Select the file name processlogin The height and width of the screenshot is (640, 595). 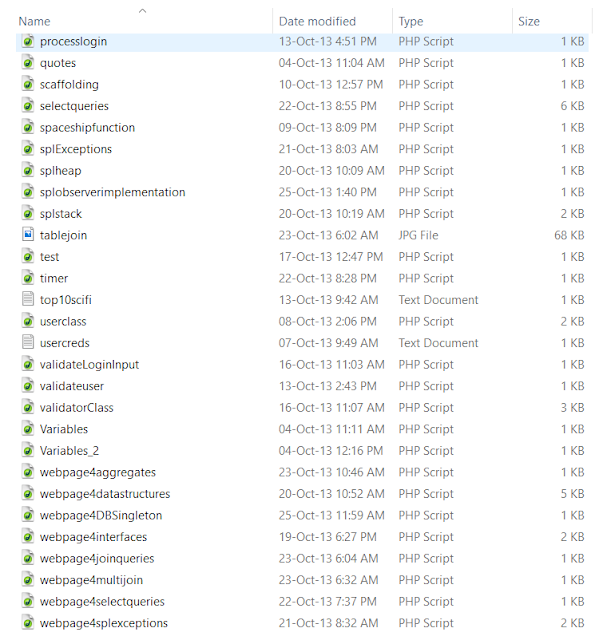click(73, 42)
